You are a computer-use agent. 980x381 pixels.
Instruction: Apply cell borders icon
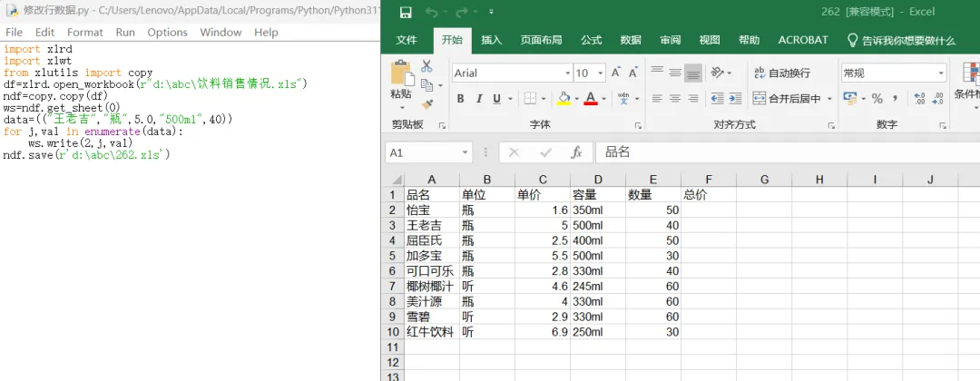tap(530, 99)
